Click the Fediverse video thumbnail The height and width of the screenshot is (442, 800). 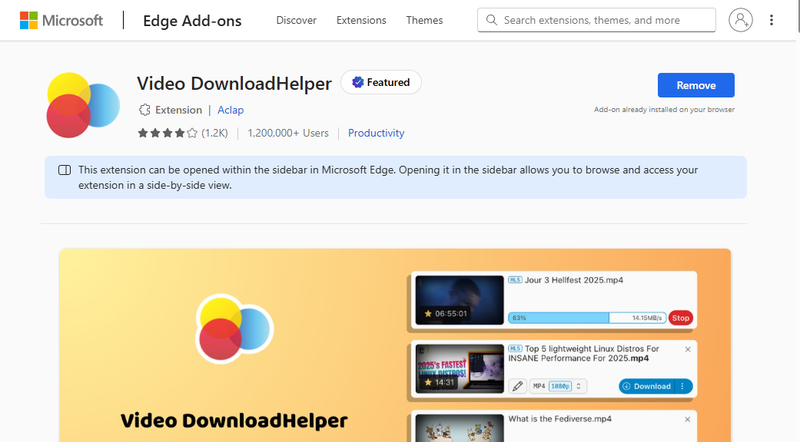pos(459,428)
